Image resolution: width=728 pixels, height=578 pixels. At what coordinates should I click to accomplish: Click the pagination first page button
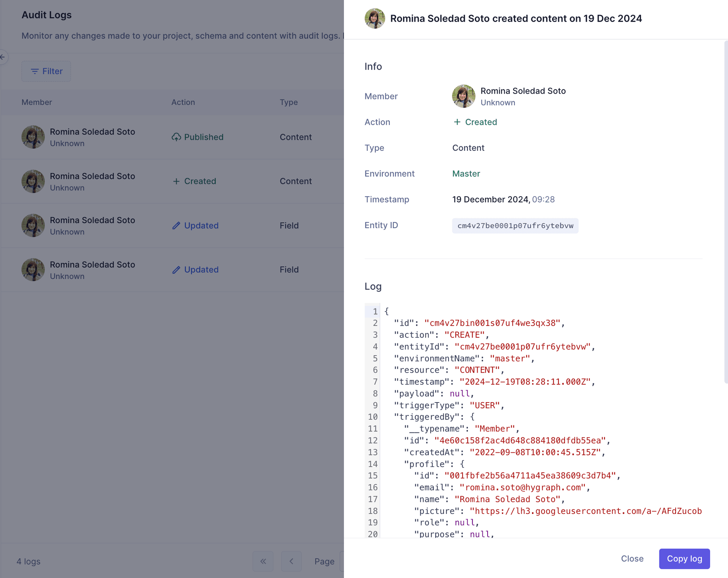click(x=263, y=561)
